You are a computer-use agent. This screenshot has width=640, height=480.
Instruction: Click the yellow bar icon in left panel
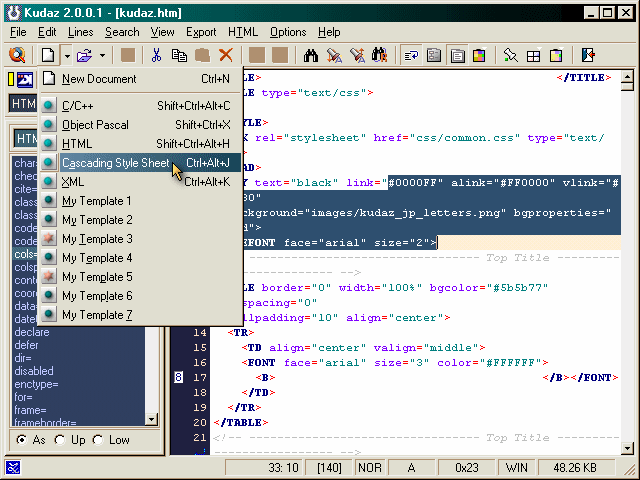(11, 80)
